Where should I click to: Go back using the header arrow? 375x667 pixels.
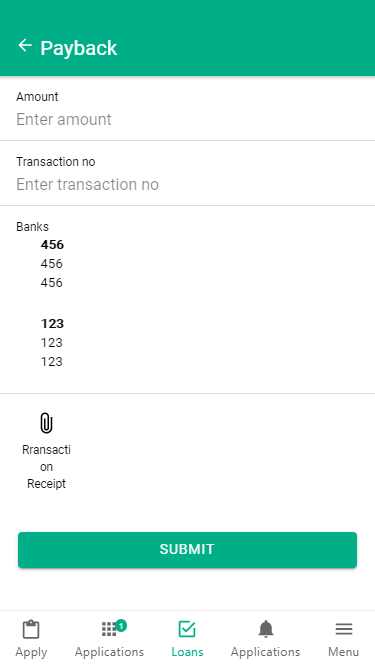[25, 46]
